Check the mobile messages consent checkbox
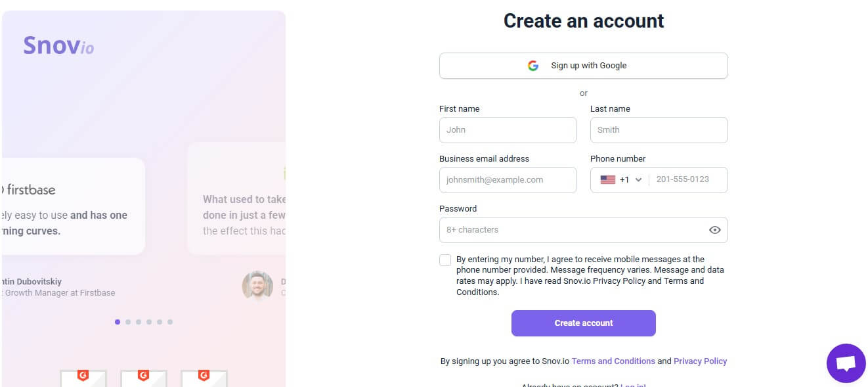 point(445,260)
